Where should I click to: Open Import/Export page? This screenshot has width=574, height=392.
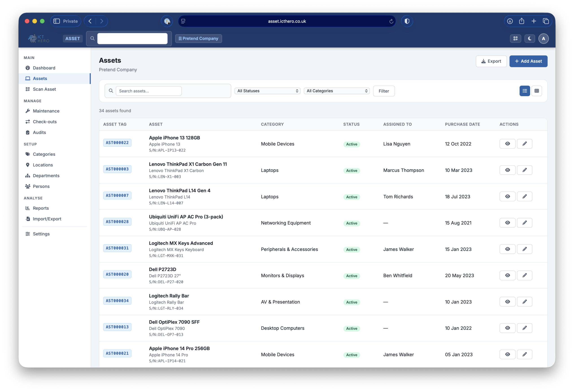(54, 219)
